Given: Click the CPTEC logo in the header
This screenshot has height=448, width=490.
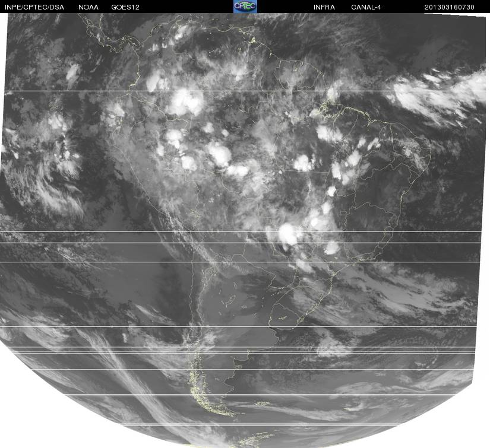Looking at the screenshot, I should coord(245,7).
